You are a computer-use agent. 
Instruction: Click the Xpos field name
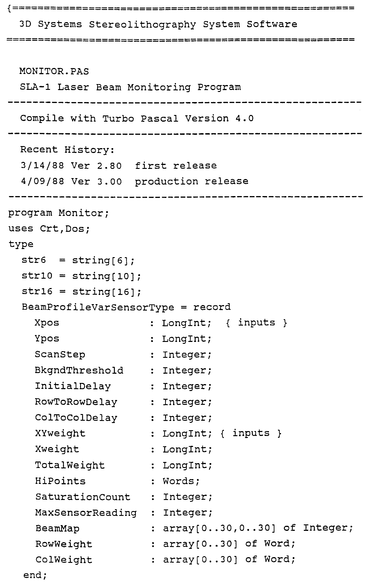[x=47, y=323]
